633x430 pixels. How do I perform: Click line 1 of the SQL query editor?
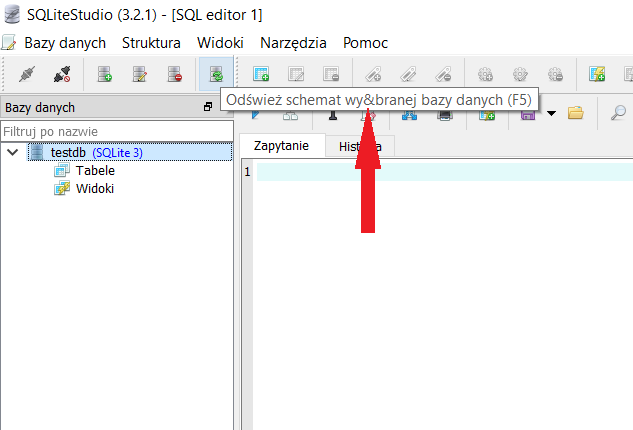click(x=444, y=172)
